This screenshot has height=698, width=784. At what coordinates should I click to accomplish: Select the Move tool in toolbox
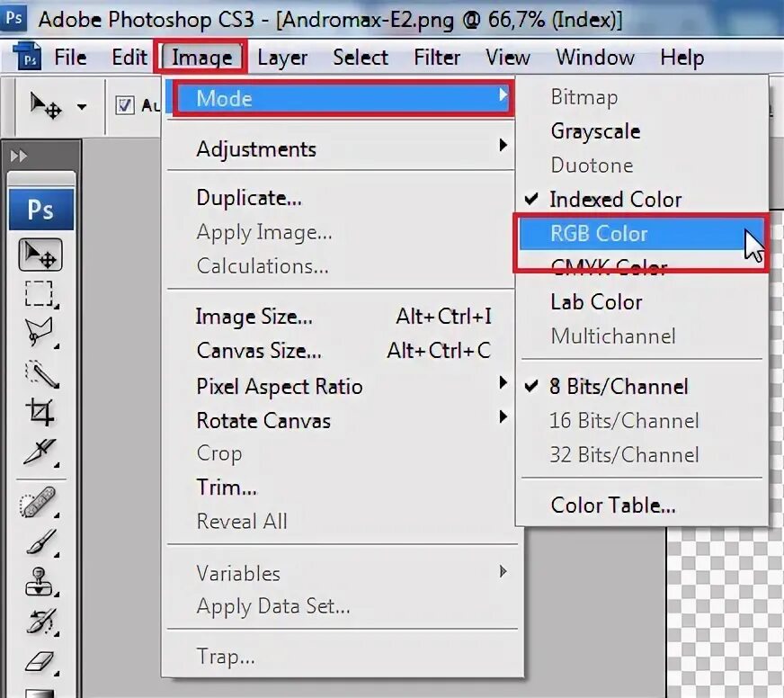tap(40, 255)
